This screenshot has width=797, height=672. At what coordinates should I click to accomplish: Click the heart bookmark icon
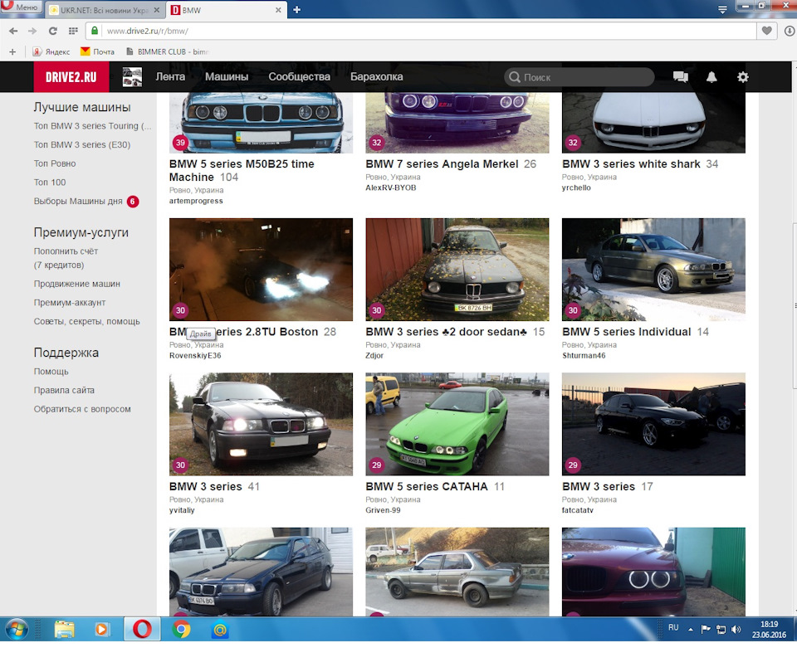(766, 31)
